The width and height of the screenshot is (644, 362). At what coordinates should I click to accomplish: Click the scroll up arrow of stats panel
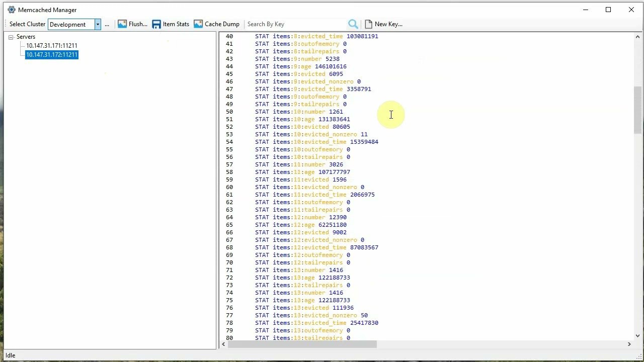[x=637, y=37]
